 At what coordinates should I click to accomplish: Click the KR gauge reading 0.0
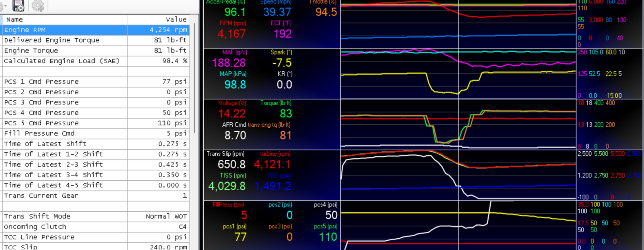pyautogui.click(x=284, y=85)
